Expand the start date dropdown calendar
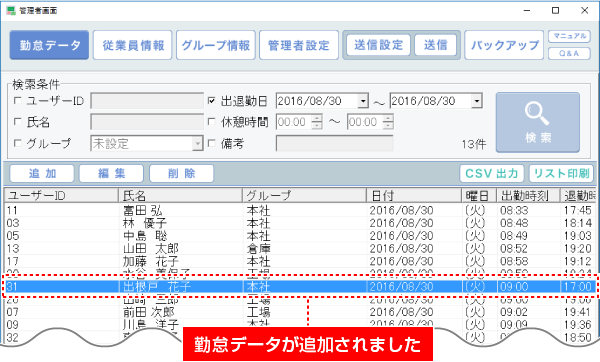Viewport: 600px width, 362px height. (363, 101)
